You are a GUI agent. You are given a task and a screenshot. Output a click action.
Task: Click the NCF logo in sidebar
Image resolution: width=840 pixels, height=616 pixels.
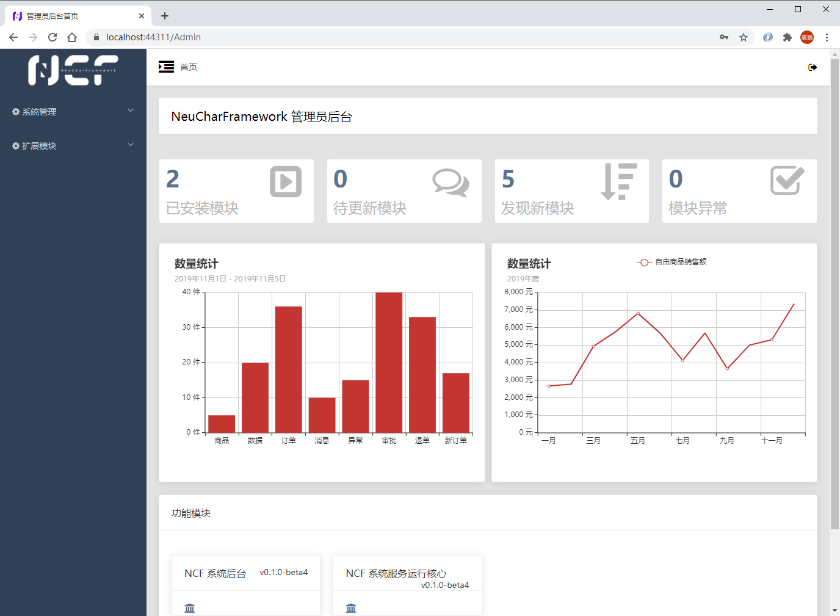tap(73, 70)
